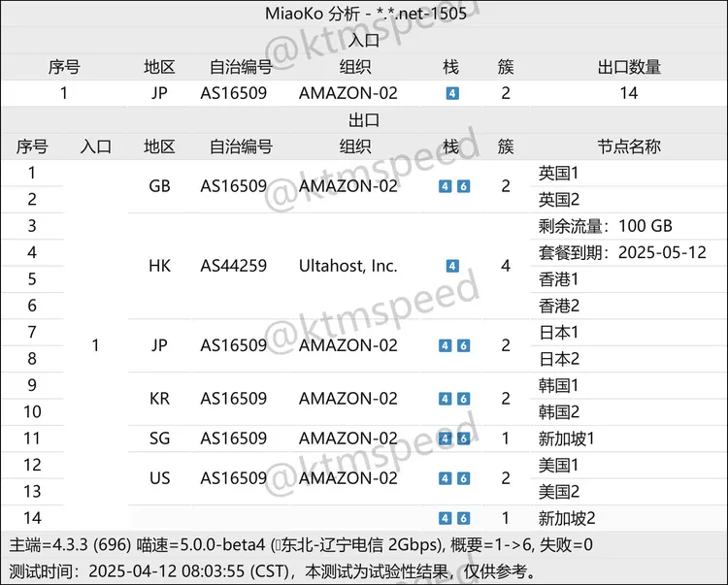Screen dimensions: 728x585
Task: Click the 韩国1 node entry
Action: coord(559,385)
